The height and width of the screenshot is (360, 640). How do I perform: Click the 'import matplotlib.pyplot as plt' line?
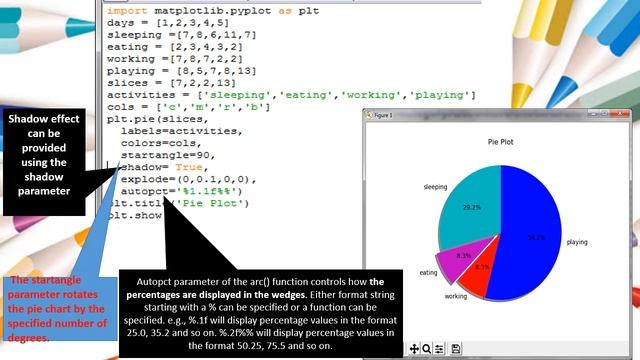[213, 11]
